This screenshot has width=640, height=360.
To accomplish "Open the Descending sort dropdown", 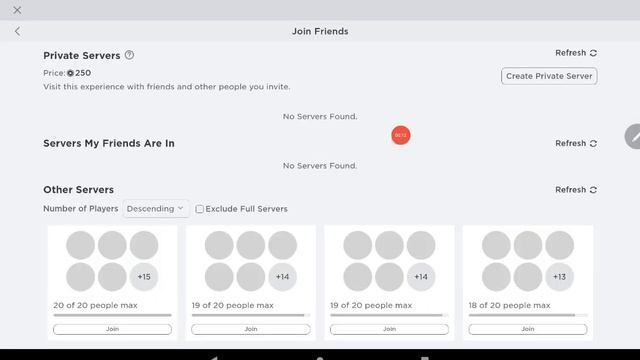I will pos(156,209).
